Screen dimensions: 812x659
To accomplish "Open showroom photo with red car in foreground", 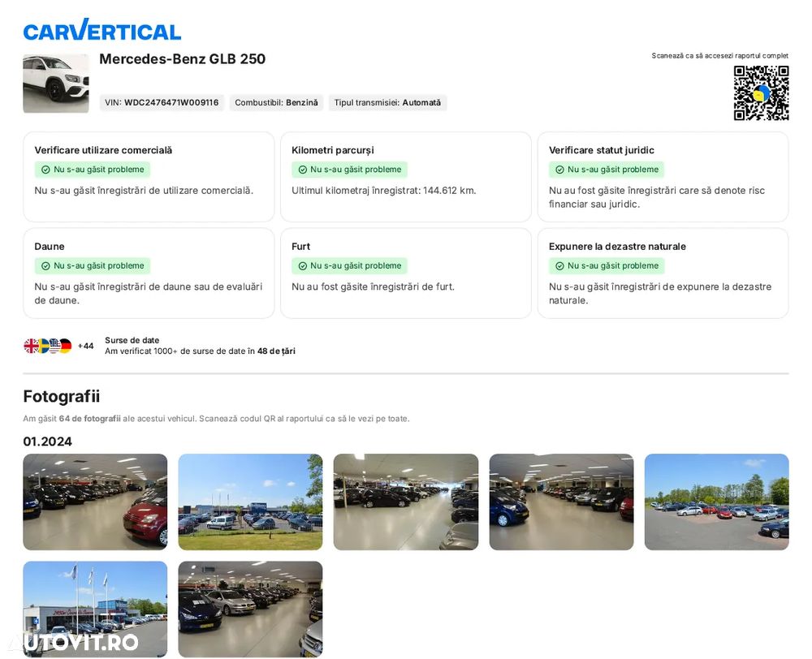I will pos(95,502).
